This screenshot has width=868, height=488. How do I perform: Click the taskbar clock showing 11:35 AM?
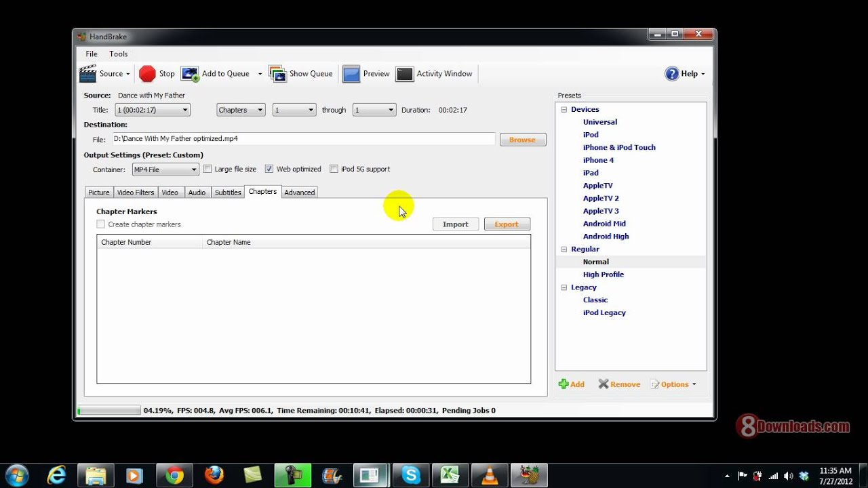835,476
